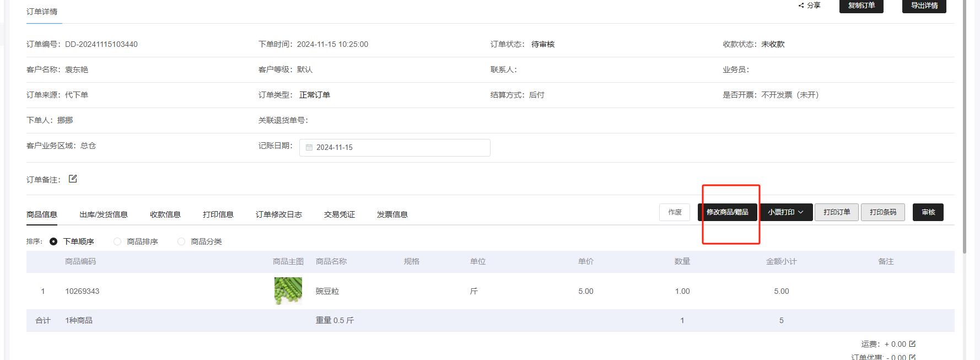Edit freight amount via 运费 pencil icon
980x360 pixels.
(x=912, y=343)
